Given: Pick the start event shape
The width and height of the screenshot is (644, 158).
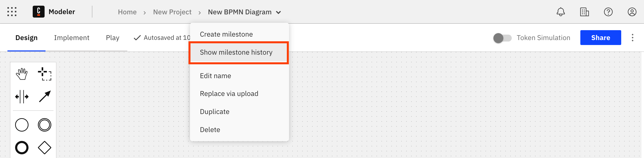Looking at the screenshot, I should coord(22,125).
